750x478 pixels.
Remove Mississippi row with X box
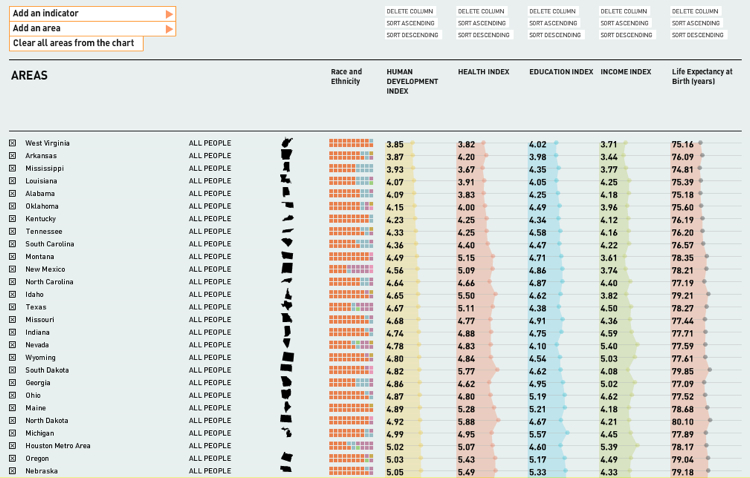tap(13, 169)
